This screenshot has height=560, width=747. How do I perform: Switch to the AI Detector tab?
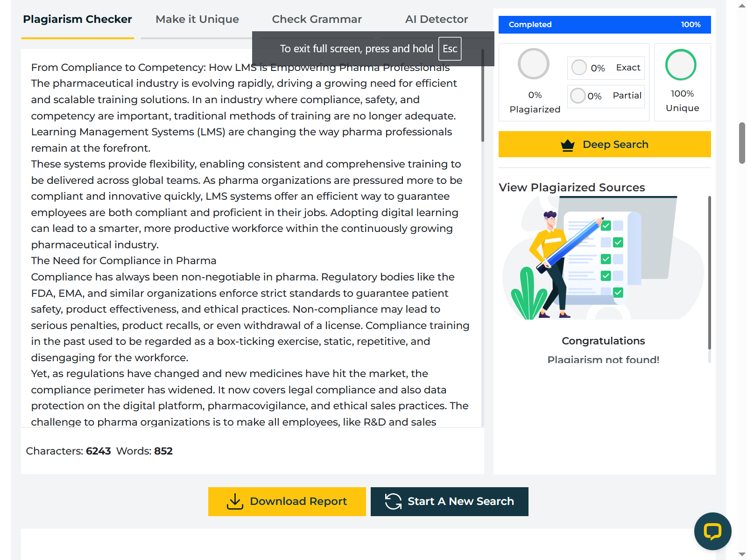[x=436, y=20]
